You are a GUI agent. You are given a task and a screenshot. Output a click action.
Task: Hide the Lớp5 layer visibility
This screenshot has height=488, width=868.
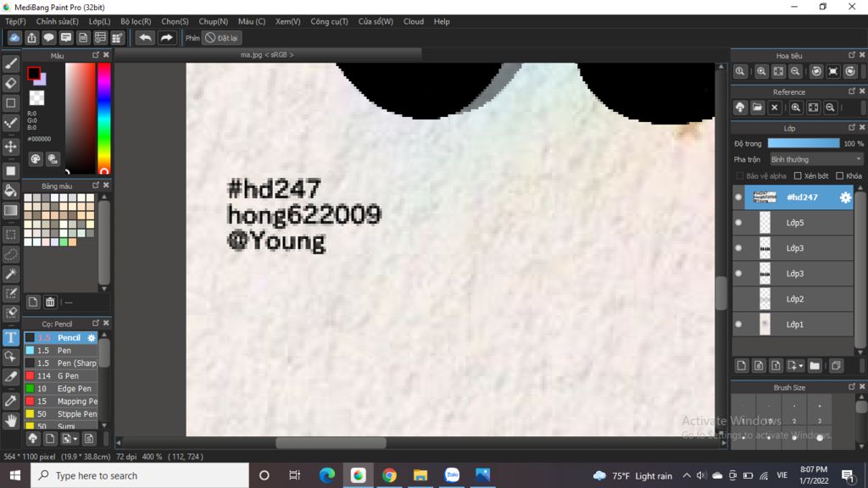click(738, 223)
